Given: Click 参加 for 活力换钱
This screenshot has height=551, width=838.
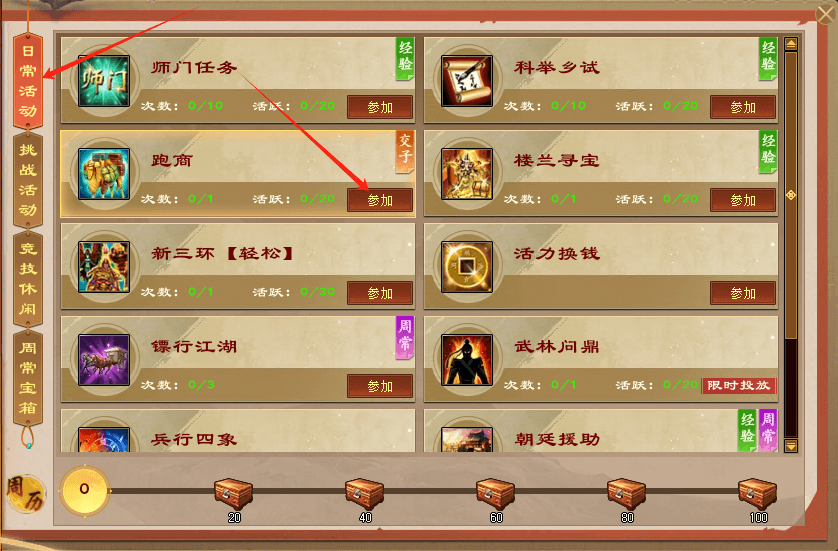Looking at the screenshot, I should click(743, 293).
